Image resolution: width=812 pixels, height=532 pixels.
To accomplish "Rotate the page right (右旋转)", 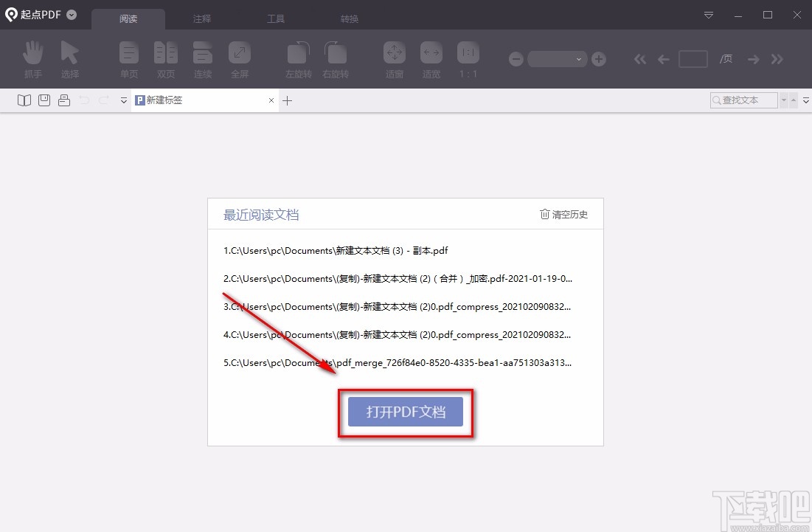I will point(335,58).
